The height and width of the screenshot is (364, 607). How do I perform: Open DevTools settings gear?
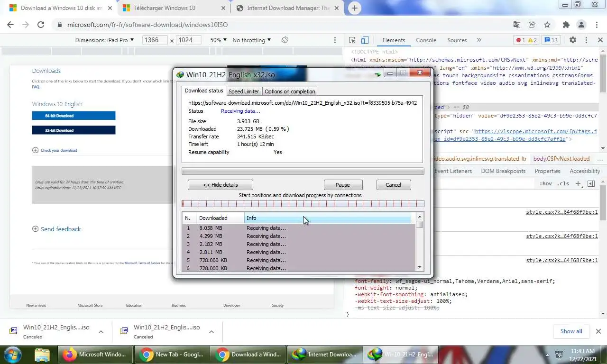572,40
